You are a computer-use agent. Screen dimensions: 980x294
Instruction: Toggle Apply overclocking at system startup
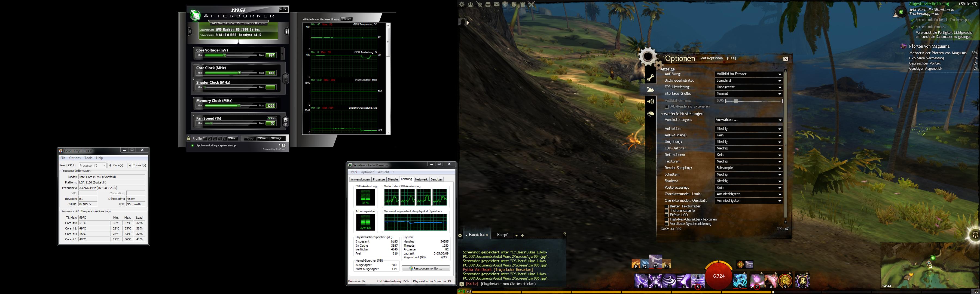click(x=193, y=145)
